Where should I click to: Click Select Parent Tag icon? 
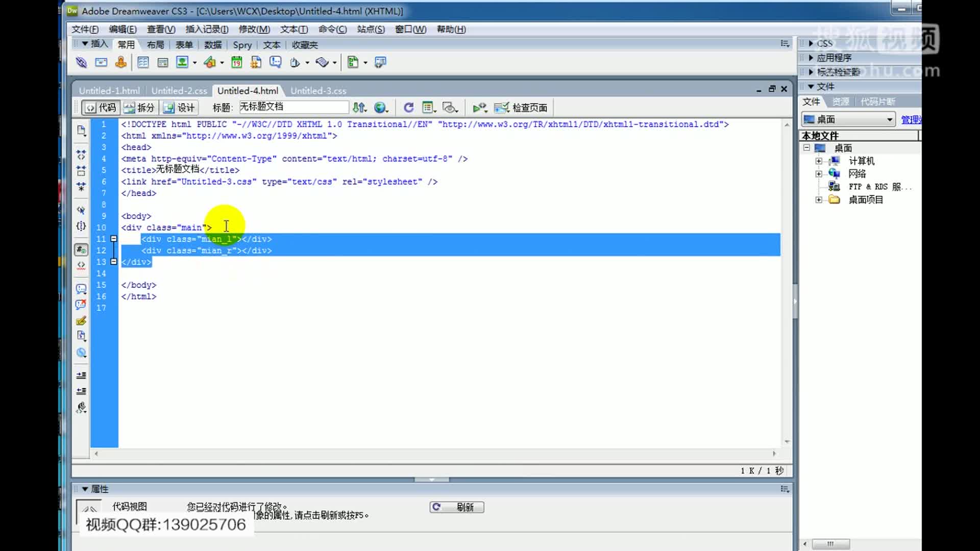pyautogui.click(x=81, y=210)
